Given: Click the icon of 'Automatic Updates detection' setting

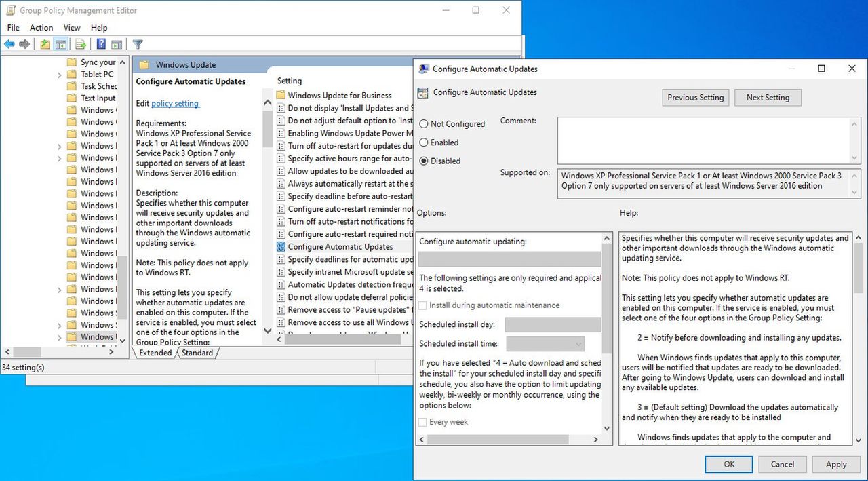Looking at the screenshot, I should coord(281,285).
